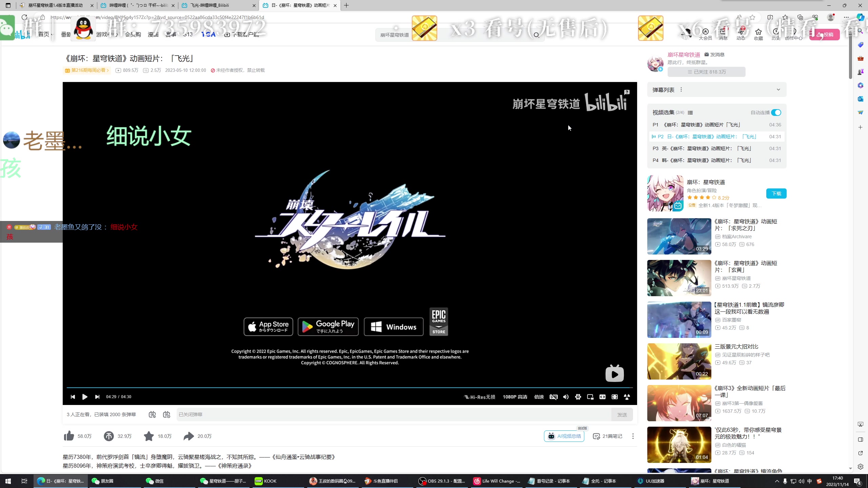
Task: Switch to 哔哩哔哩 干杯 browser tab
Action: click(137, 5)
